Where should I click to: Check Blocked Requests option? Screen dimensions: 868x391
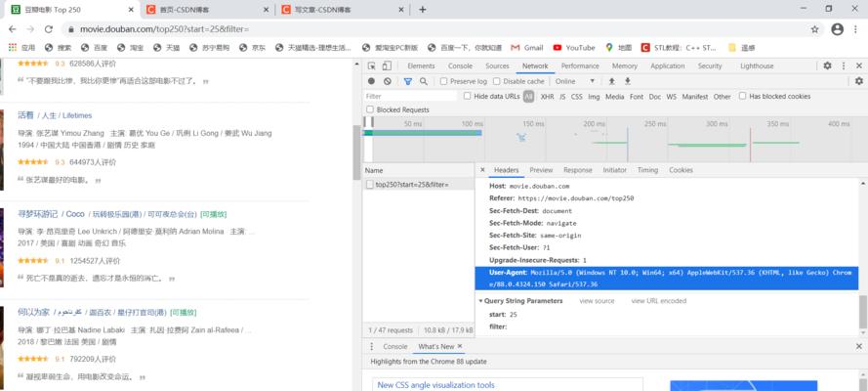tap(370, 109)
